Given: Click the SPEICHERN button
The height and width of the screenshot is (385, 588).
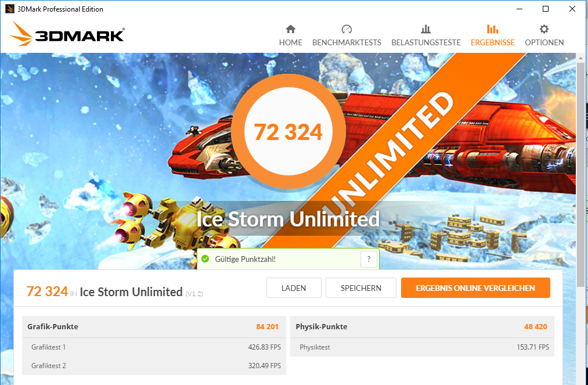Looking at the screenshot, I should point(360,288).
